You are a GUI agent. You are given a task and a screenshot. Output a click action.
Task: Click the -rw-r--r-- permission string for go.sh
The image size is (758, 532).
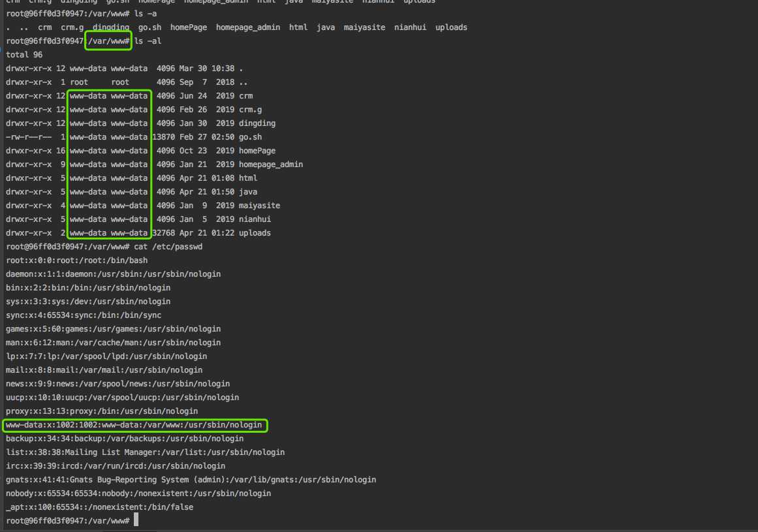coord(29,137)
